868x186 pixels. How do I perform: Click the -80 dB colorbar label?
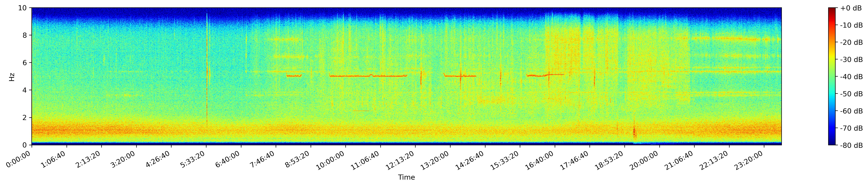852,145
